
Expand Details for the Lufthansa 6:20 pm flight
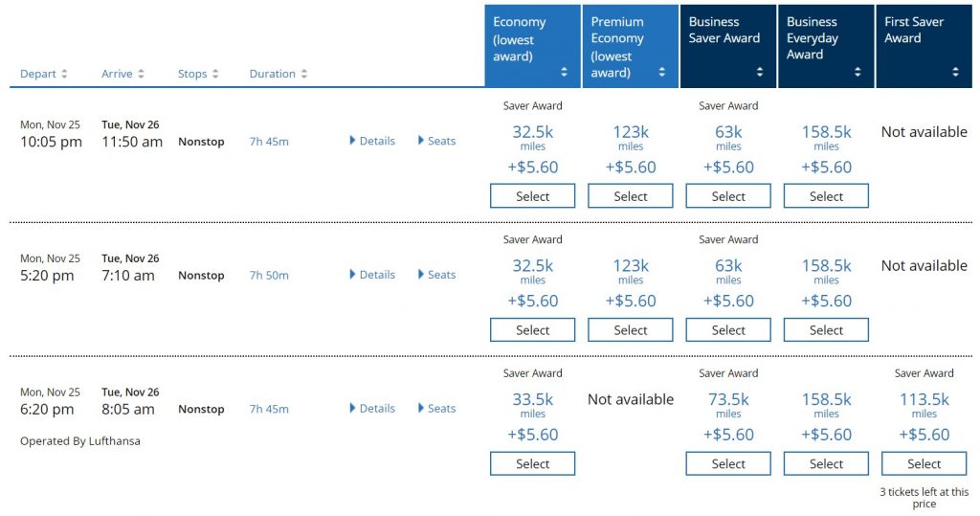click(372, 409)
